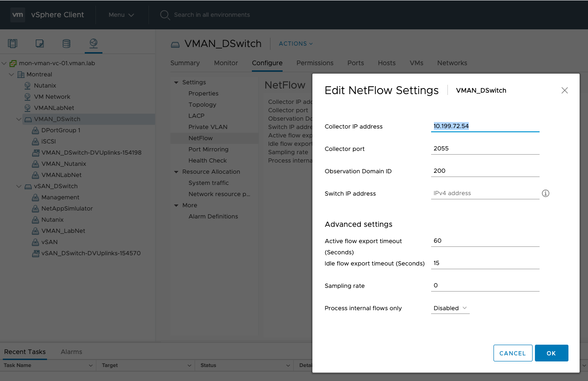Screen dimensions: 588x381
Task: Click the CANCEL button
Action: 513,353
